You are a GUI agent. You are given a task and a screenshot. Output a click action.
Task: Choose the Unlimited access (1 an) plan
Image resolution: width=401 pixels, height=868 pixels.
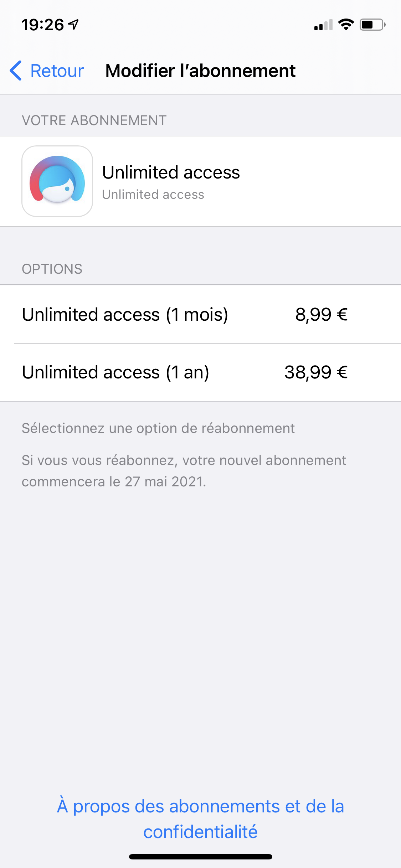coord(116,372)
